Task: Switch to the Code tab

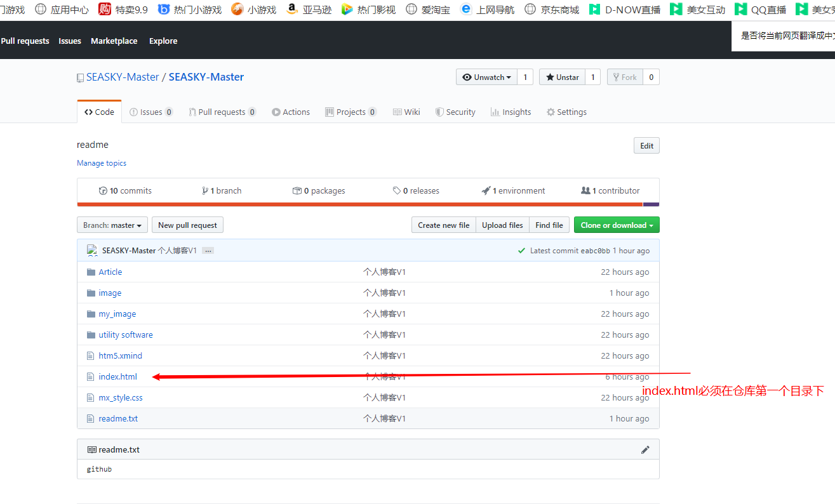Action: click(99, 112)
